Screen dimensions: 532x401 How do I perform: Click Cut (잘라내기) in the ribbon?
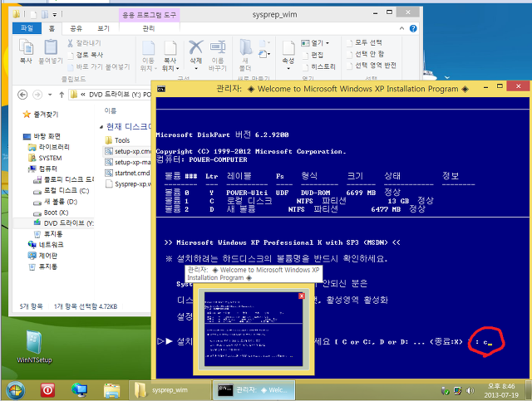(x=84, y=43)
